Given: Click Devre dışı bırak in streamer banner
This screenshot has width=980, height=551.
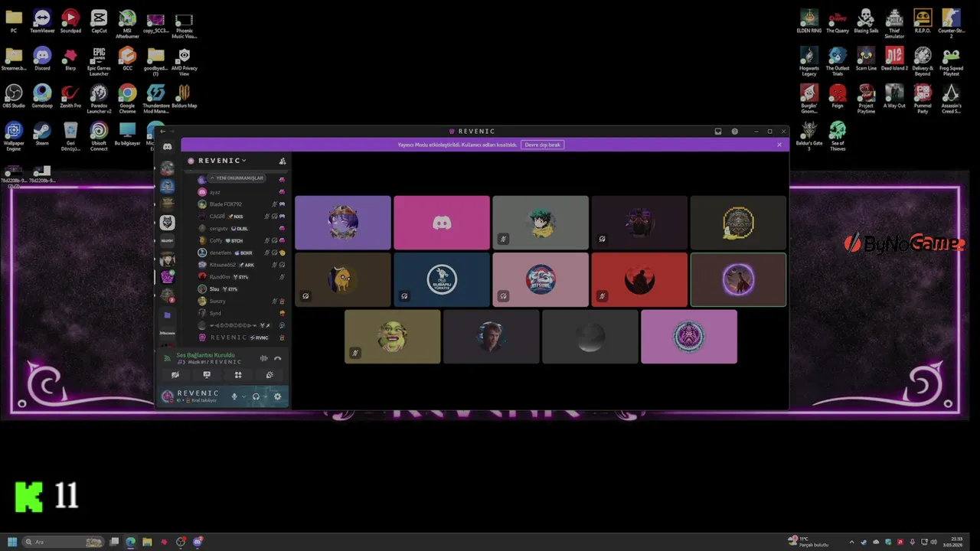Looking at the screenshot, I should tap(543, 145).
